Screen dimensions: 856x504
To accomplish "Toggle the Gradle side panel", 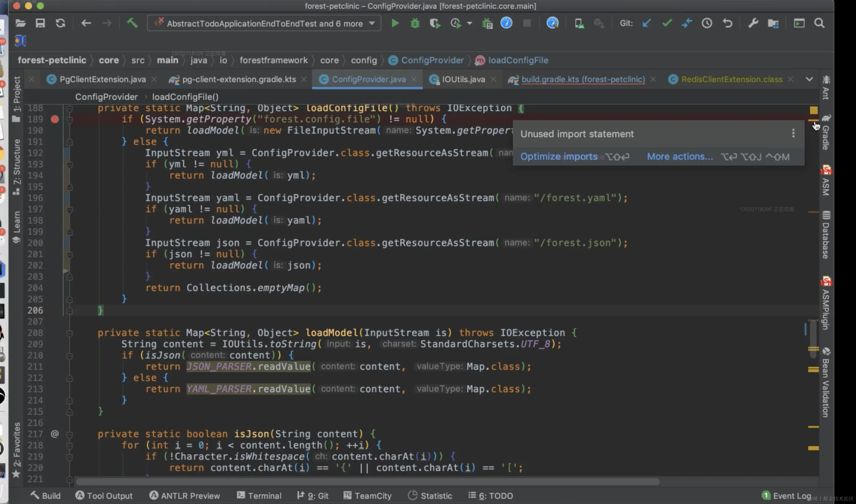I will pyautogui.click(x=826, y=132).
